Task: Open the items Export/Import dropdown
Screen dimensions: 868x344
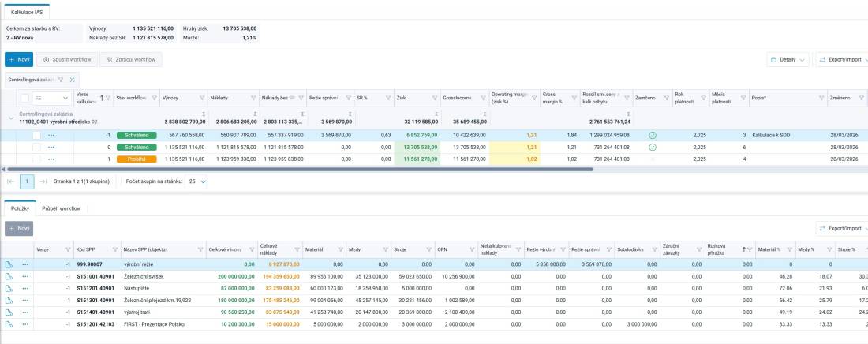Action: point(841,228)
